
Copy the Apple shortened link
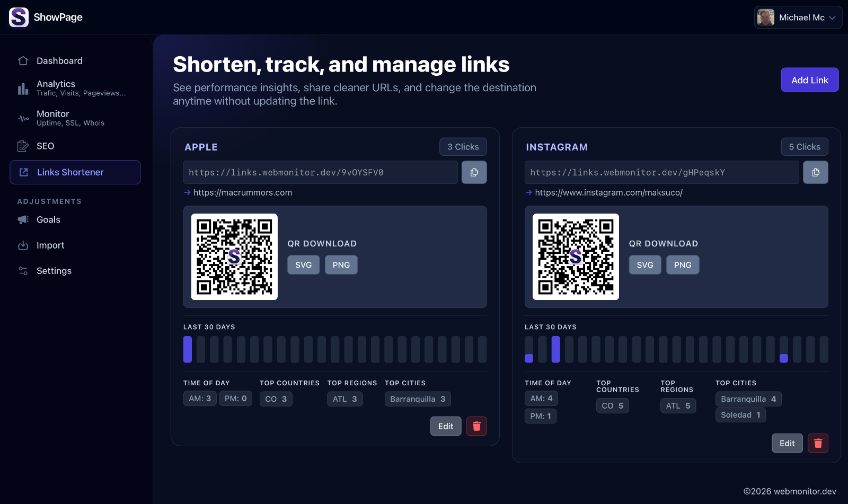pos(474,172)
